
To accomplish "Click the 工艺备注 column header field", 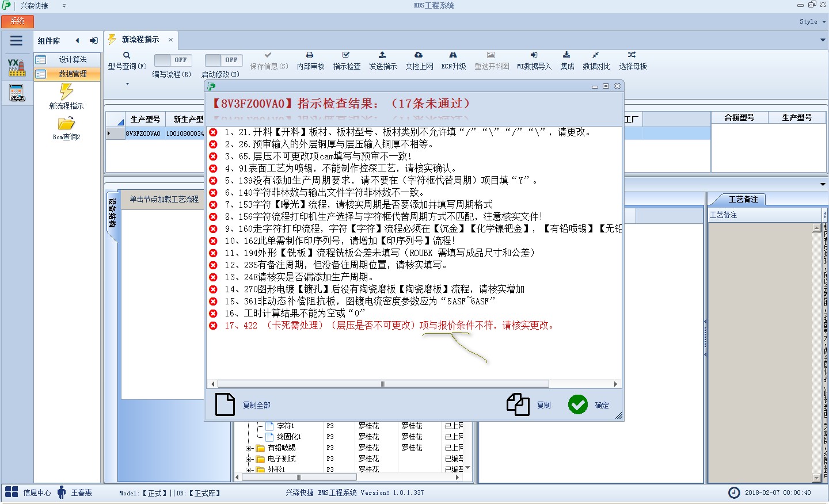I will pos(765,215).
